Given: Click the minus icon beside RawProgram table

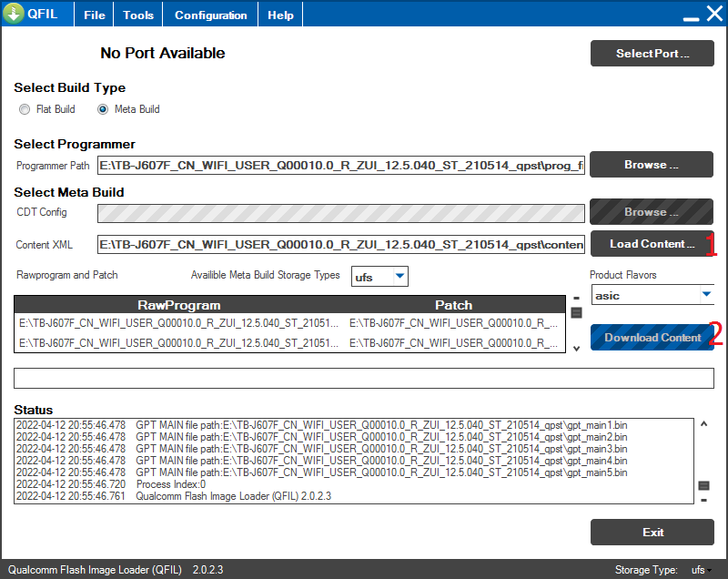Looking at the screenshot, I should click(x=577, y=298).
